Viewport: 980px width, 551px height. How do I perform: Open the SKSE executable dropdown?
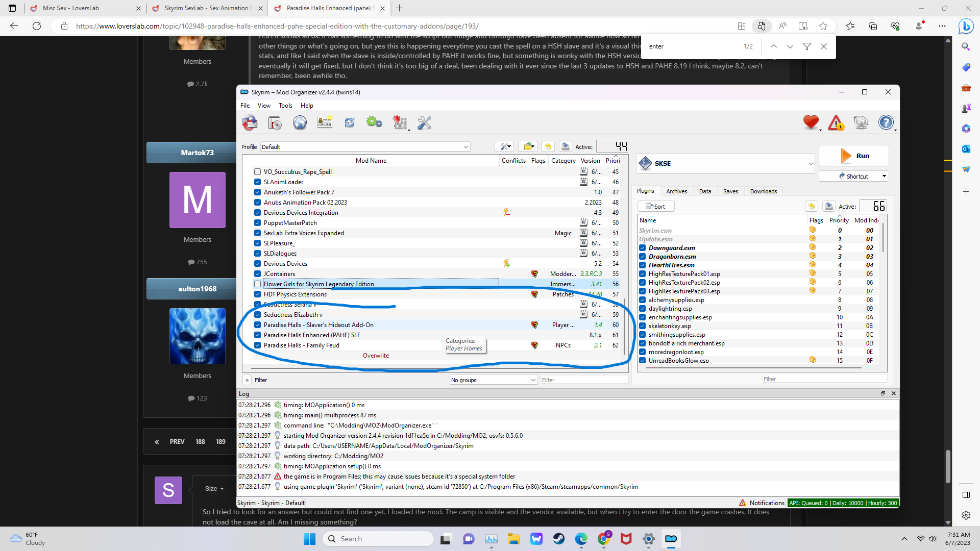[725, 163]
